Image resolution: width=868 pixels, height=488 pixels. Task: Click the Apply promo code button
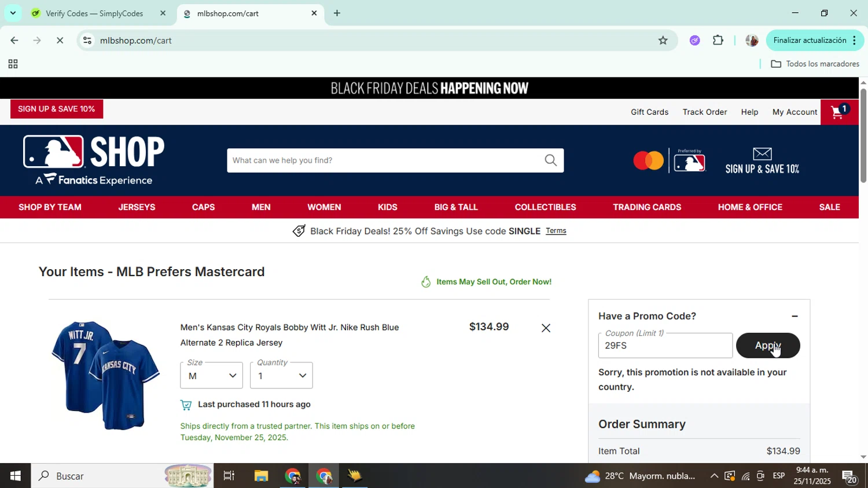click(x=768, y=346)
